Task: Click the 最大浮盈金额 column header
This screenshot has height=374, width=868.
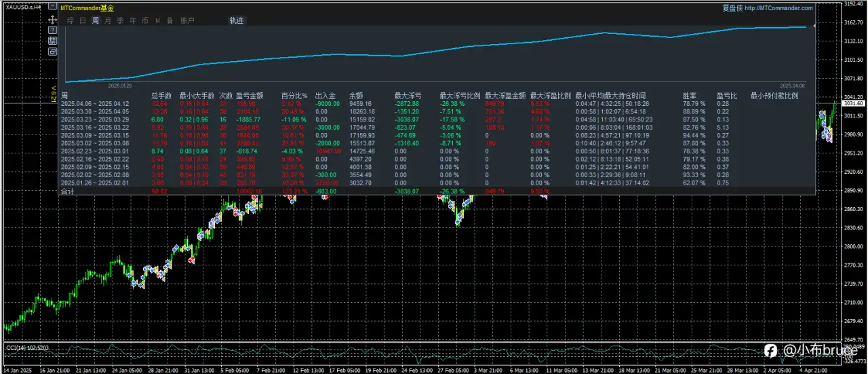Action: click(506, 96)
